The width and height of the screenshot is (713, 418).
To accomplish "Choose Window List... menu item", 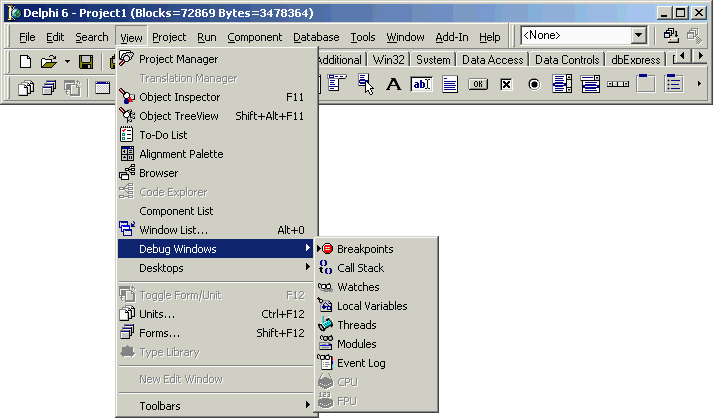I will [x=216, y=230].
